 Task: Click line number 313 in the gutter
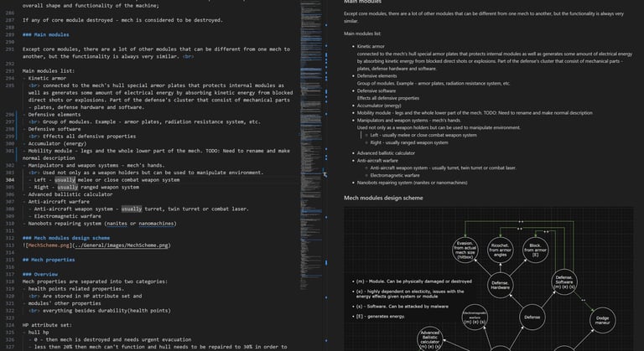pos(10,245)
